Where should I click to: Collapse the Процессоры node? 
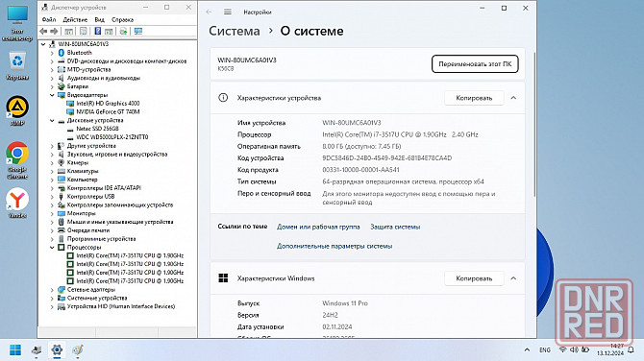click(52, 248)
